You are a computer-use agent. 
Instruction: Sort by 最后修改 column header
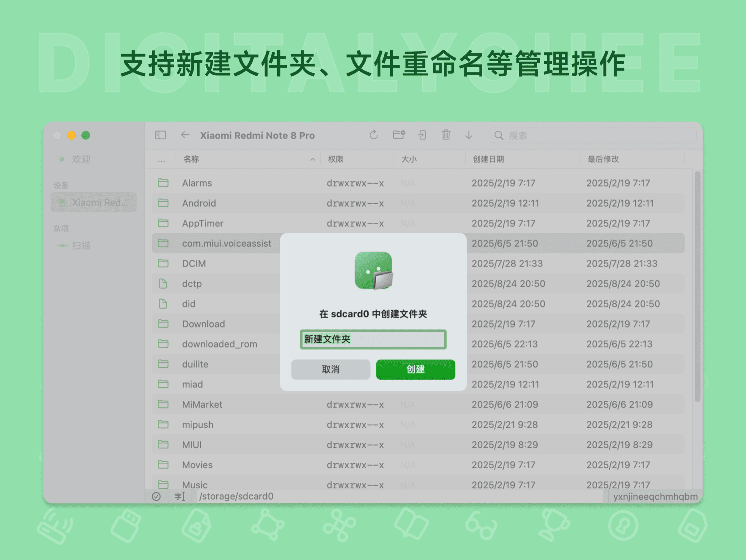[x=603, y=159]
